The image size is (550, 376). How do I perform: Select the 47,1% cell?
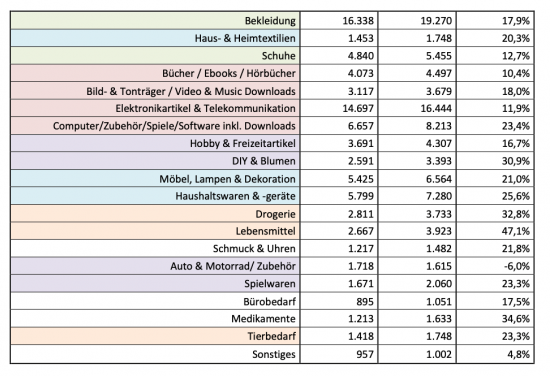pos(516,231)
